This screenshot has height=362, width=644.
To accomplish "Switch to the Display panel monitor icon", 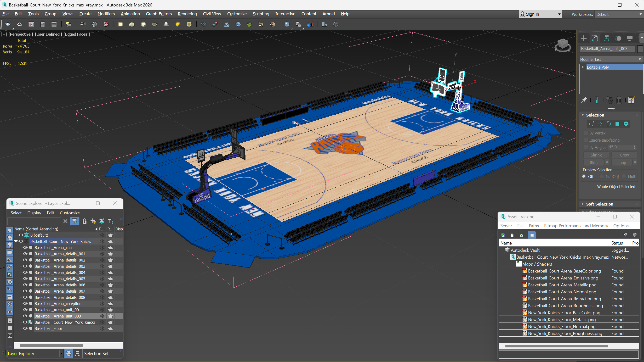I will pyautogui.click(x=629, y=38).
